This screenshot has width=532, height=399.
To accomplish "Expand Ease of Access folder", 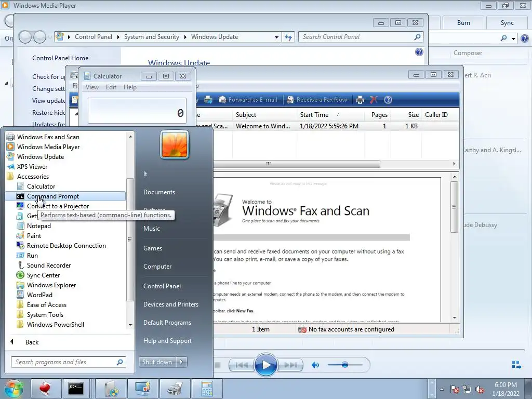I will [x=46, y=304].
